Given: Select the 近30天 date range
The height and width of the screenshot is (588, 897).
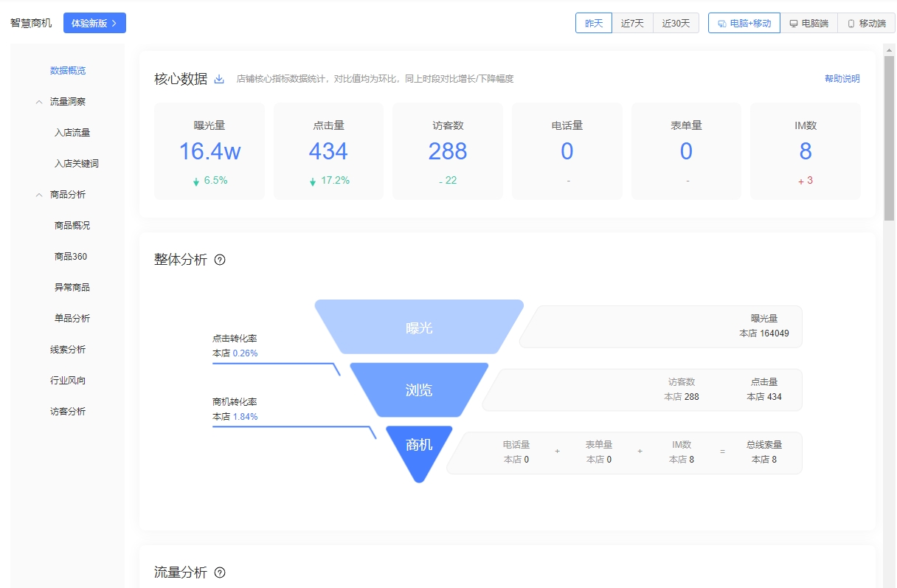Looking at the screenshot, I should [x=676, y=23].
